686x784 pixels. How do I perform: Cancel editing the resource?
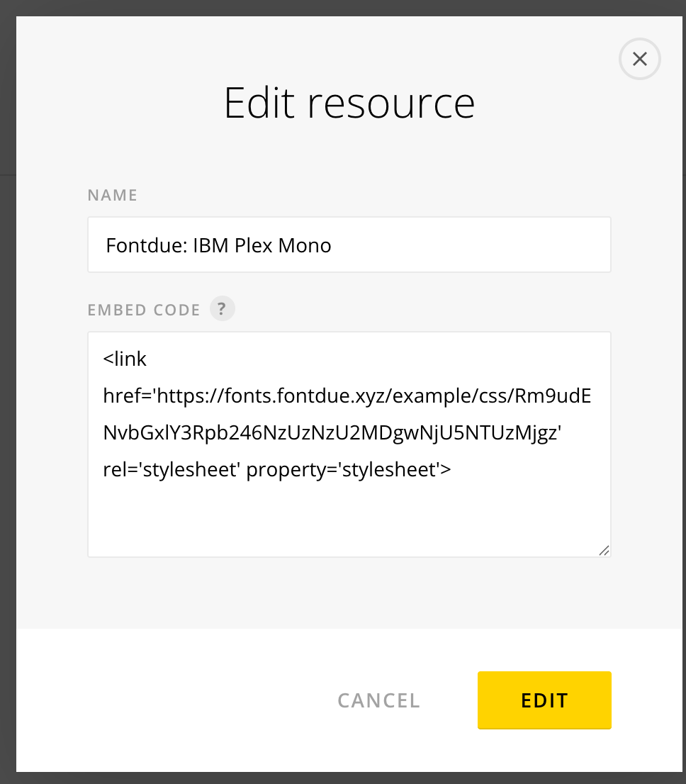(x=379, y=700)
